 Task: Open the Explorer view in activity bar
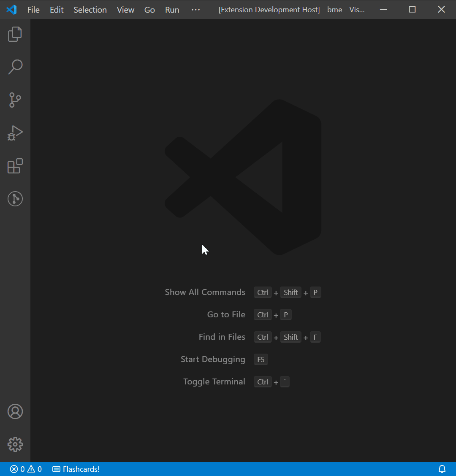(x=15, y=34)
